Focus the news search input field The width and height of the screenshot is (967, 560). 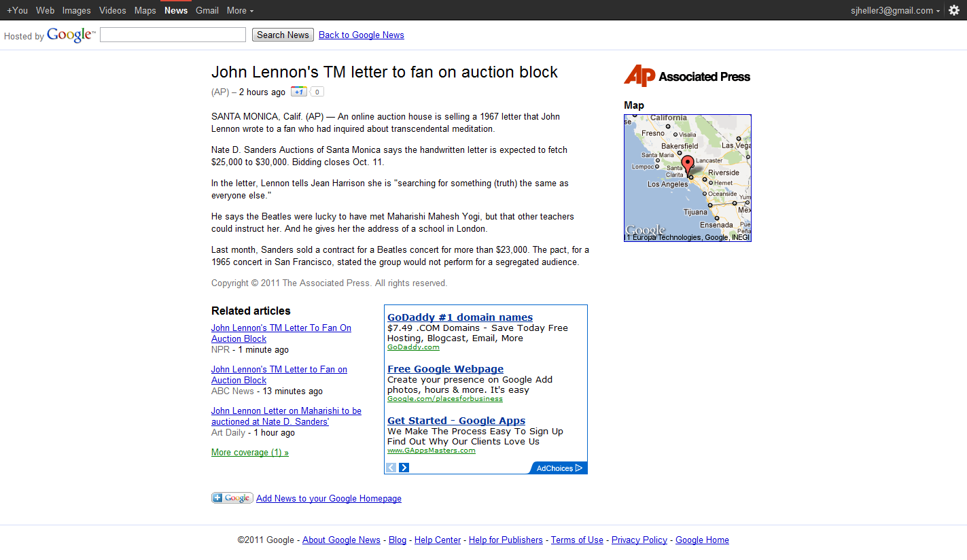click(173, 35)
